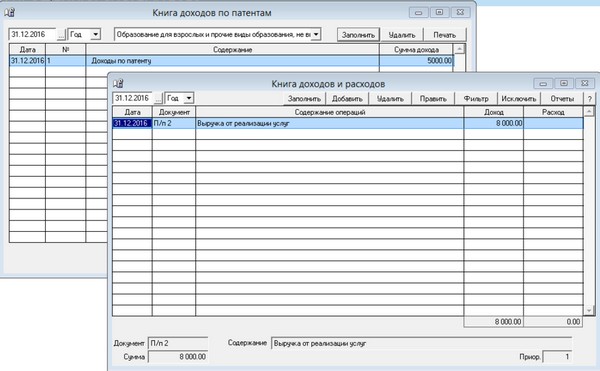This screenshot has height=371, width=600.
Task: Select the 31.12.2016 cell in patents table
Action: pyautogui.click(x=27, y=61)
